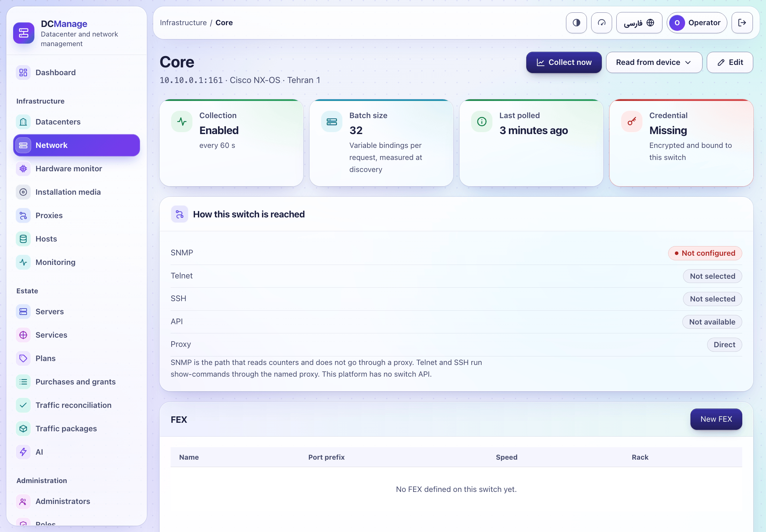Click the Edit button
The image size is (766, 532).
[x=730, y=62]
